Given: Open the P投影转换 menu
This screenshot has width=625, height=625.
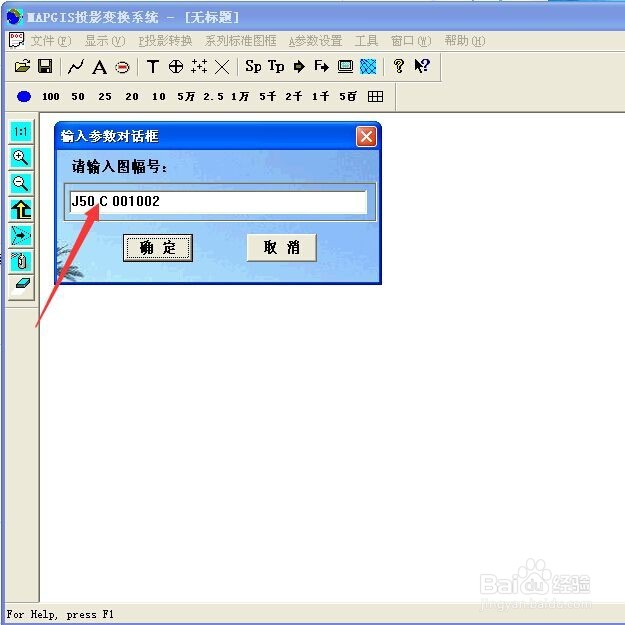Looking at the screenshot, I should [x=165, y=41].
